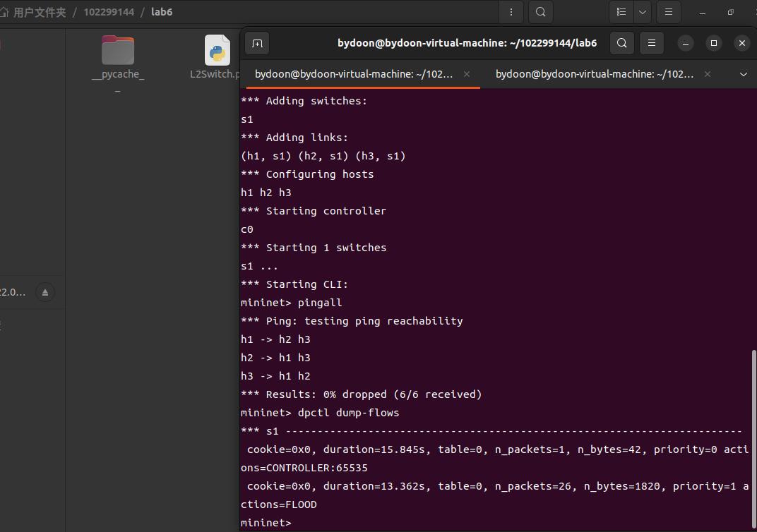This screenshot has height=532, width=757.
Task: Close the second terminal tab
Action: [708, 74]
